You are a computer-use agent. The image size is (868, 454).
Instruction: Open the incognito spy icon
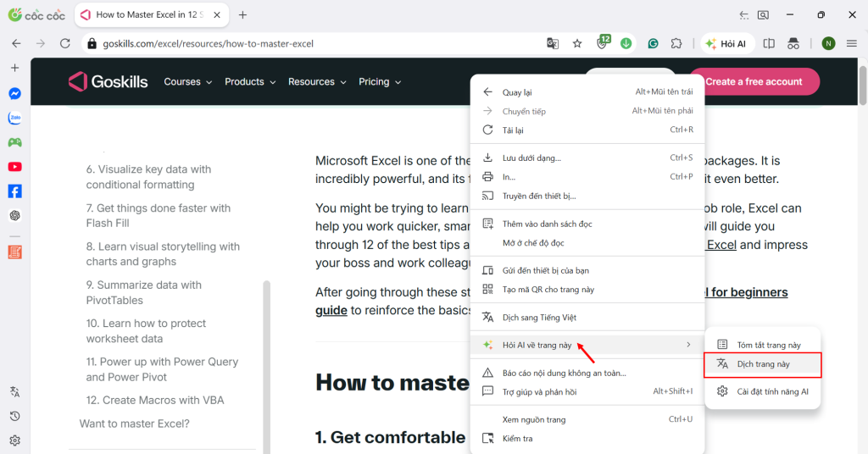click(793, 44)
